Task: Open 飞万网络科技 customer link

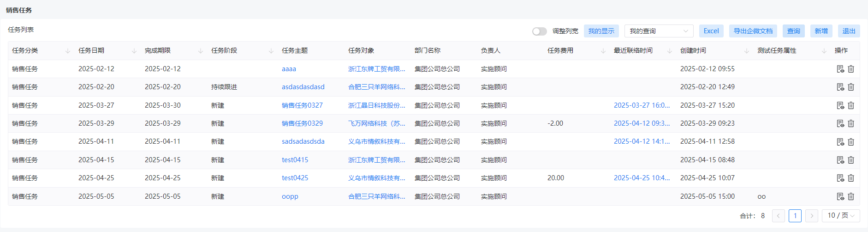Action: [x=377, y=123]
